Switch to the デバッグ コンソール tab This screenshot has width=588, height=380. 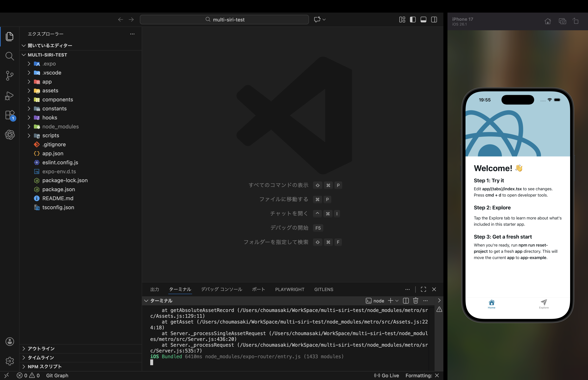[221, 289]
